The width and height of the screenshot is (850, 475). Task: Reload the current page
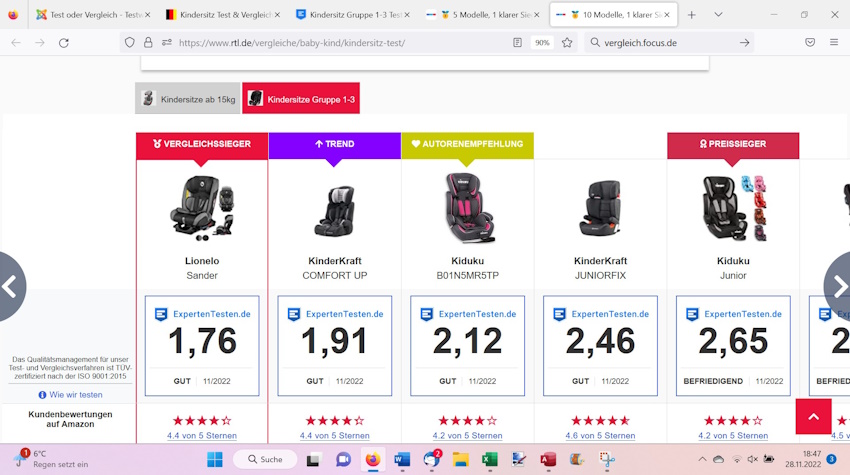(x=63, y=43)
